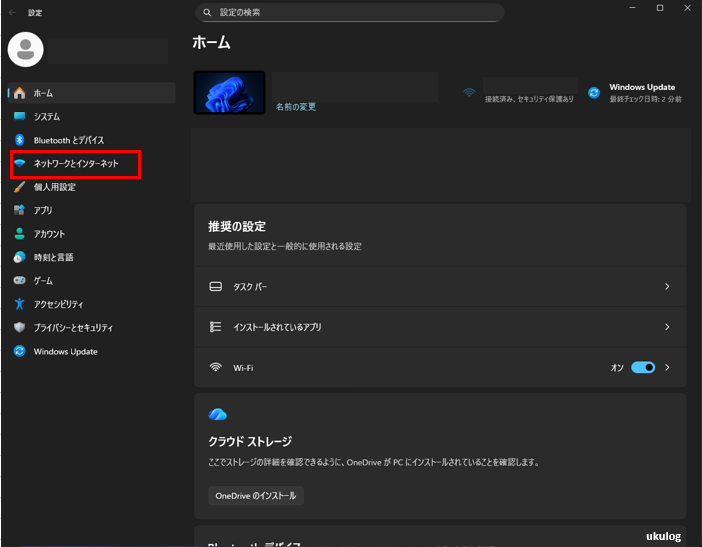Viewport: 702px width, 547px height.
Task: Click the プライバシーとセキュリティ shield icon
Action: tap(19, 328)
